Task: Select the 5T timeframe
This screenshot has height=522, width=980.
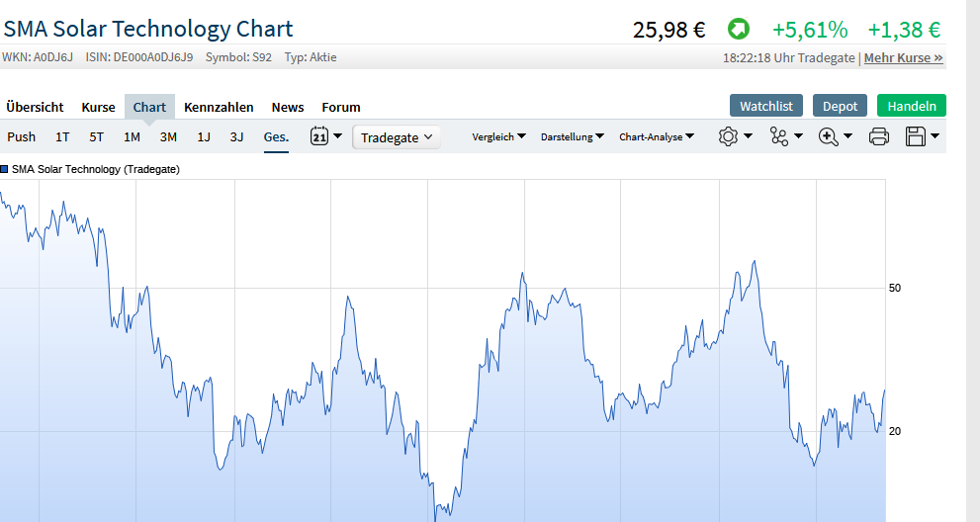Action: (96, 136)
